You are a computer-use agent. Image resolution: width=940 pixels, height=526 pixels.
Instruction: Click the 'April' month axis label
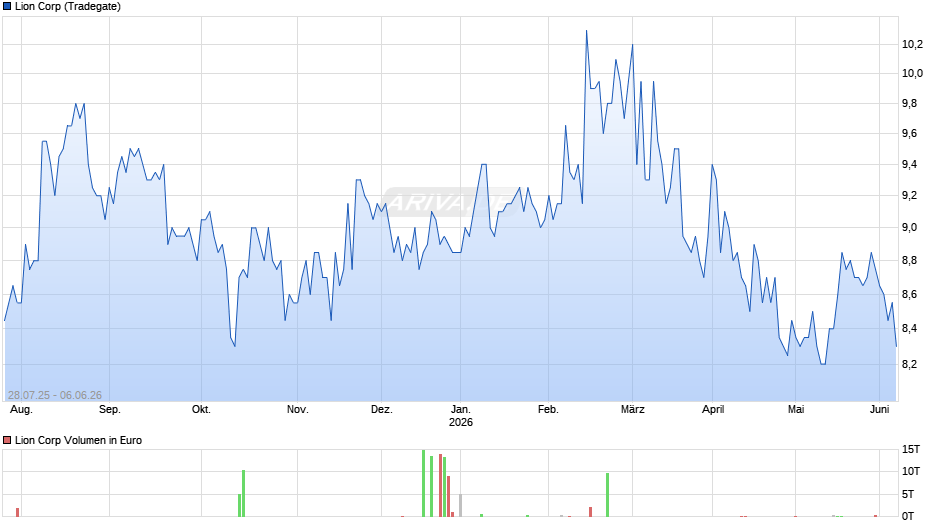tap(713, 410)
